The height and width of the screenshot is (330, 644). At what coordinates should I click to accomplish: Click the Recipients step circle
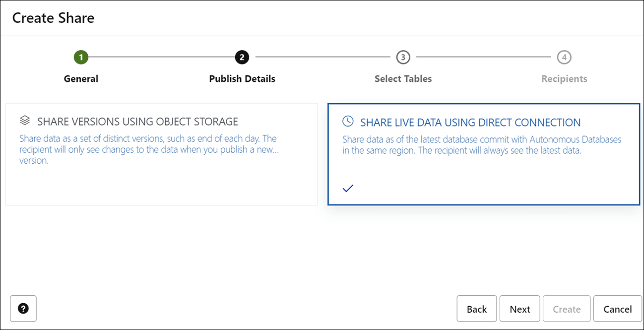coord(564,57)
